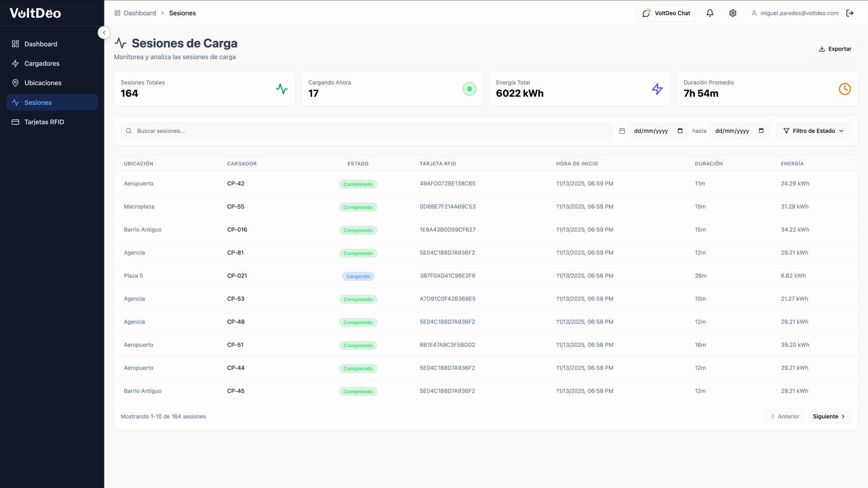The height and width of the screenshot is (488, 868).
Task: Click energy value 6.82 kWh
Action: [793, 276]
